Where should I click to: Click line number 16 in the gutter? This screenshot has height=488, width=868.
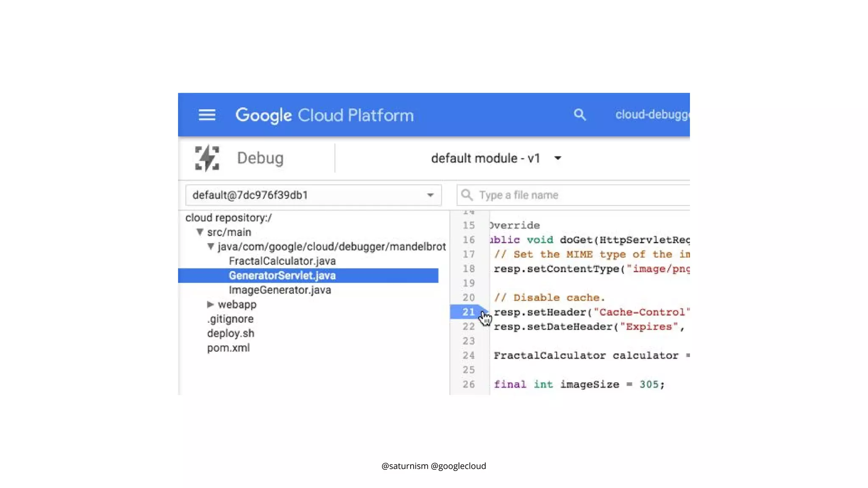pos(468,240)
